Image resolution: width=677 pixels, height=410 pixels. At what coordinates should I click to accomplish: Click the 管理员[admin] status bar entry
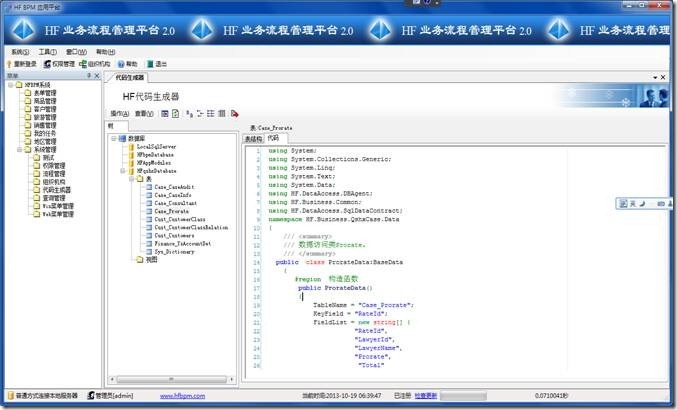pyautogui.click(x=111, y=396)
